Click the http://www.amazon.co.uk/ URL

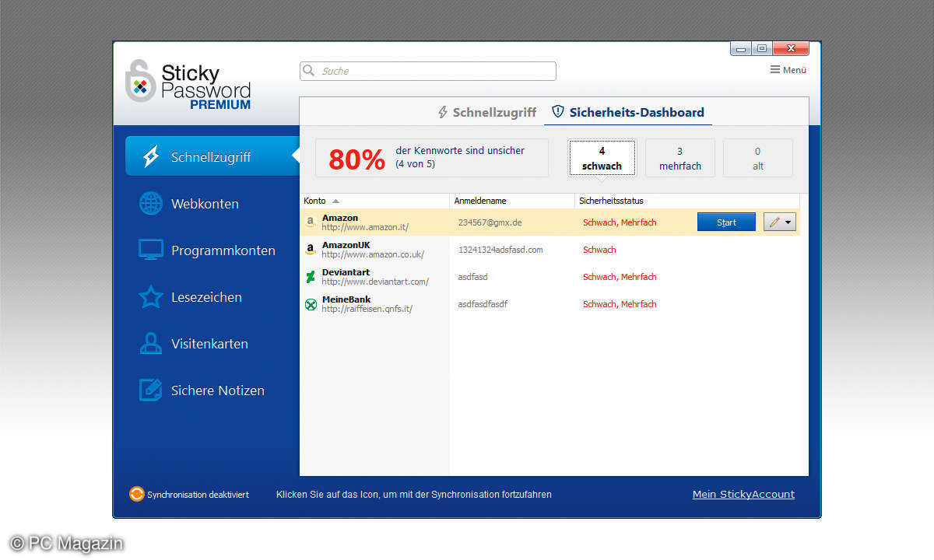pos(373,254)
